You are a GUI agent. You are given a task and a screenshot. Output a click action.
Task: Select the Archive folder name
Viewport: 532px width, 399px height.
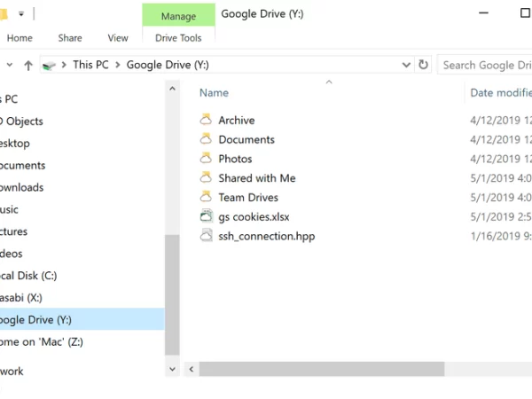pos(237,120)
